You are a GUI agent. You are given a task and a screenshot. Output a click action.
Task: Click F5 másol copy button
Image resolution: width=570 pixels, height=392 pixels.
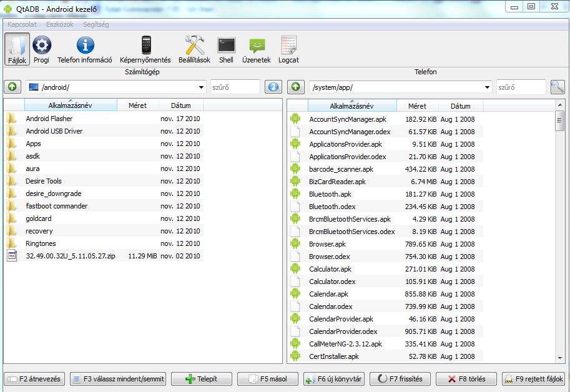click(x=268, y=378)
